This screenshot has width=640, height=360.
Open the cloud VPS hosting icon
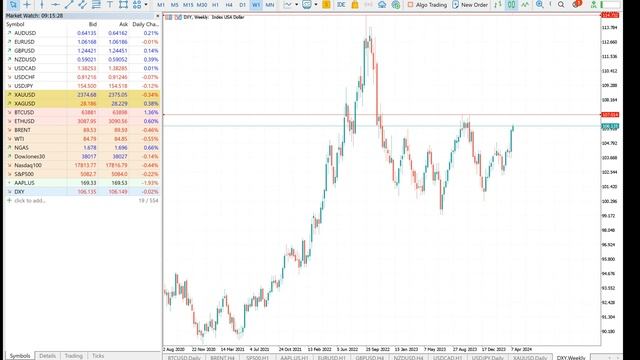[x=382, y=4]
